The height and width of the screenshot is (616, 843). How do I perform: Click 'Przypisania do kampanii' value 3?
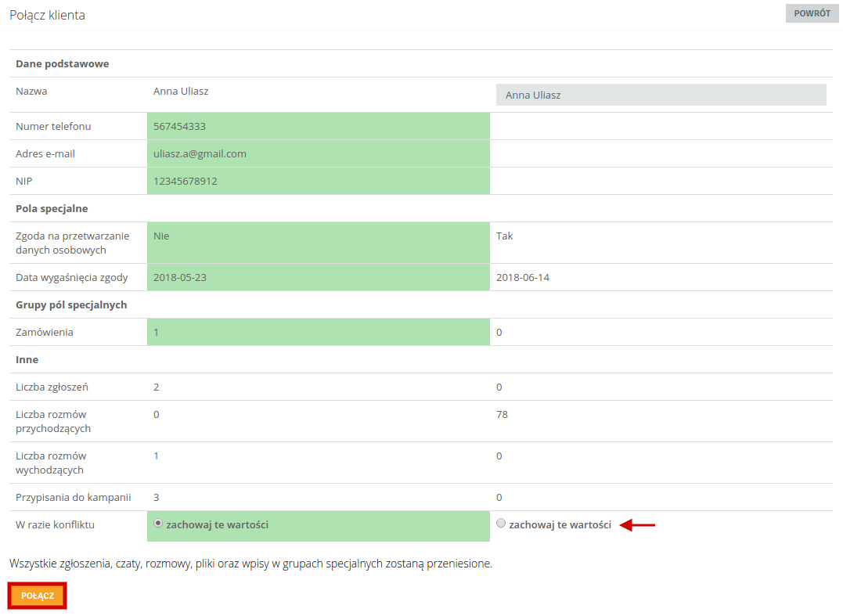[157, 497]
